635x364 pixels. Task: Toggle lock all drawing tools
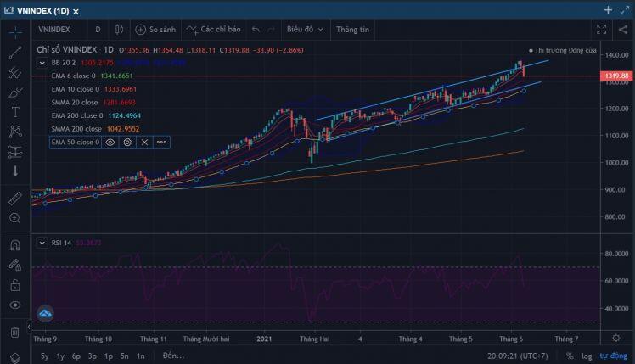point(15,285)
